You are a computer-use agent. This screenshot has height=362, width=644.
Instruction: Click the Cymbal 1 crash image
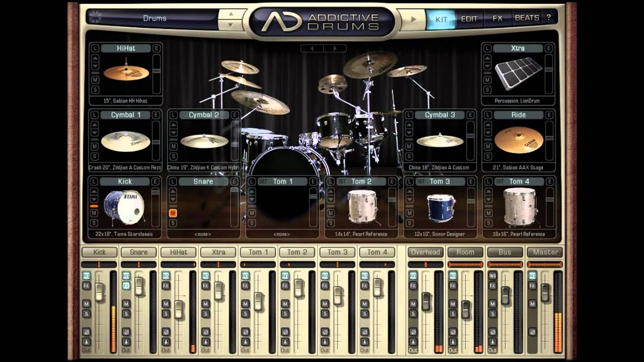click(x=126, y=141)
